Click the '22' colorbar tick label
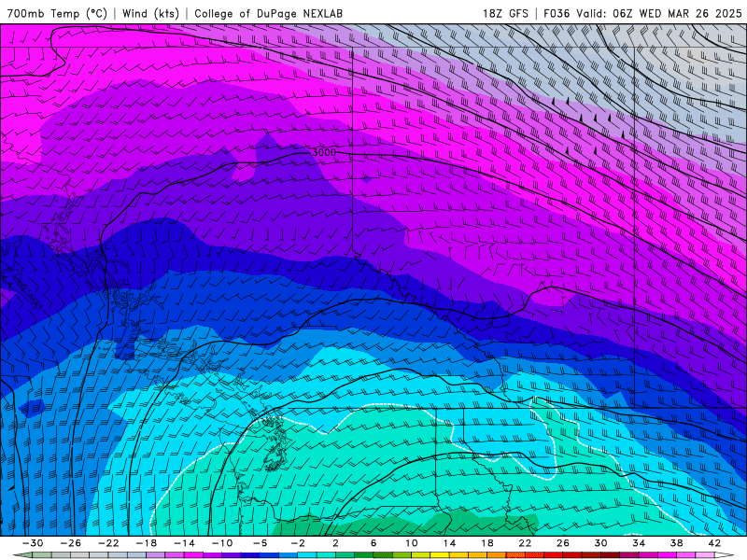 [x=525, y=543]
